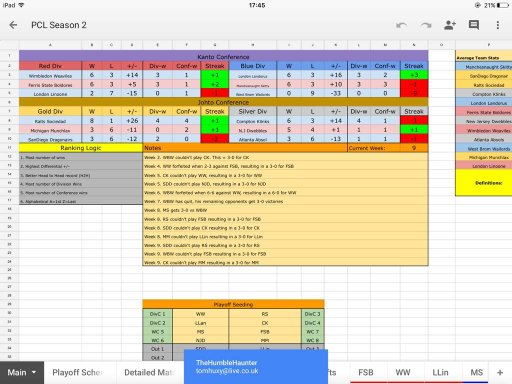Tap the TheHumbleHaunter account banner
Image resolution: width=512 pixels, height=384 pixels.
[256, 367]
